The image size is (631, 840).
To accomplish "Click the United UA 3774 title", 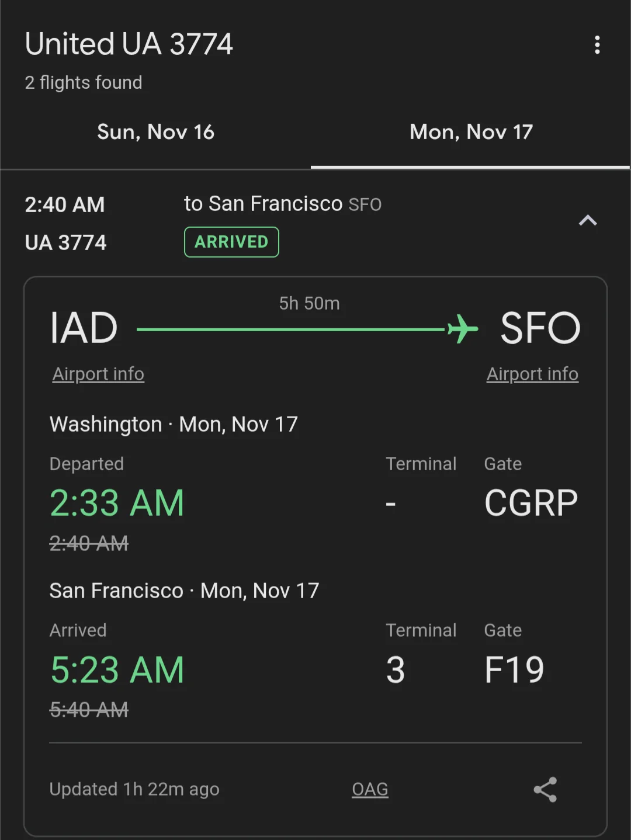I will (129, 44).
